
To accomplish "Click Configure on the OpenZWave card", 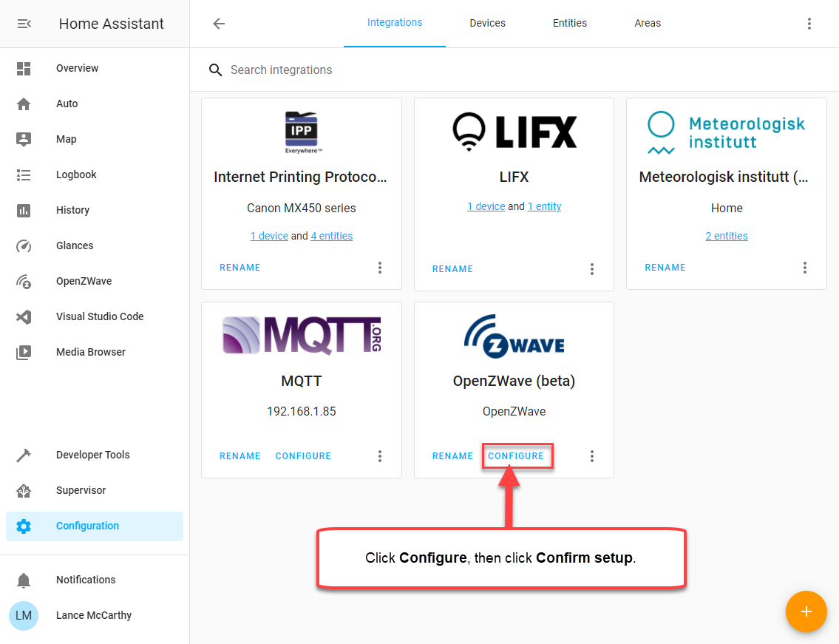I will coord(516,456).
